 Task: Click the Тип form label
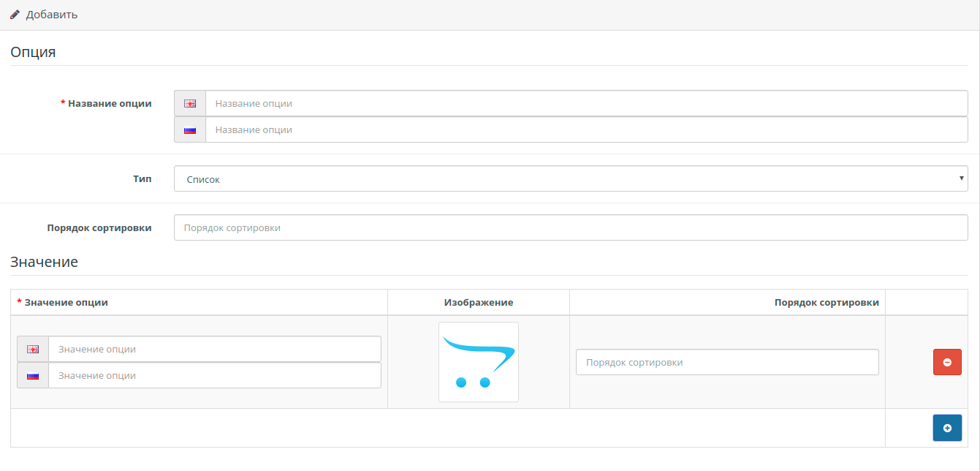[x=143, y=178]
